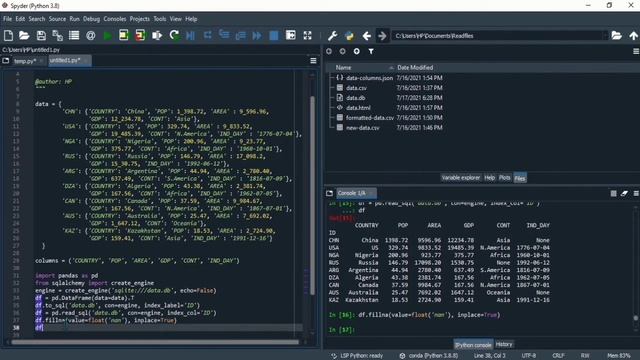
Task: Select the Console 1/A tab
Action: 356,193
